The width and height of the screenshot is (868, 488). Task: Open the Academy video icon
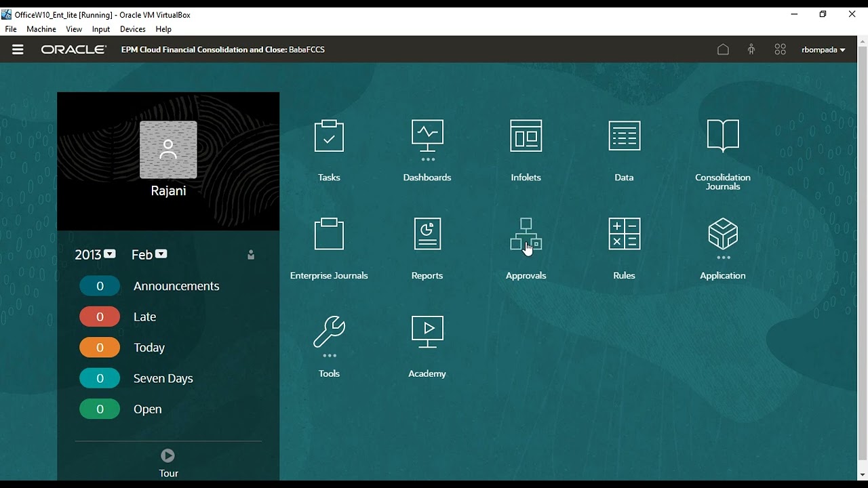pos(427,331)
